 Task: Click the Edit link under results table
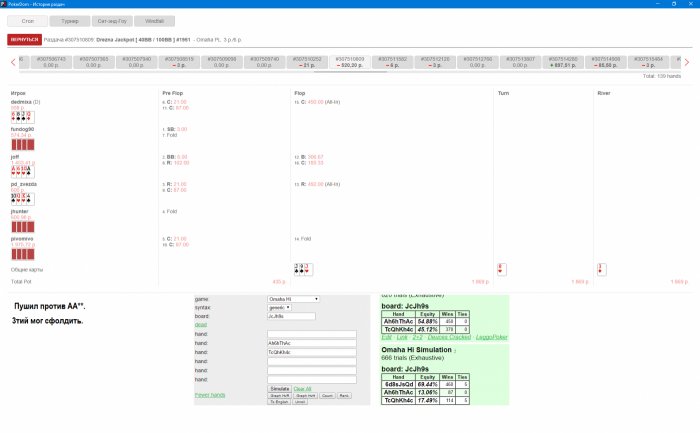tap(386, 337)
